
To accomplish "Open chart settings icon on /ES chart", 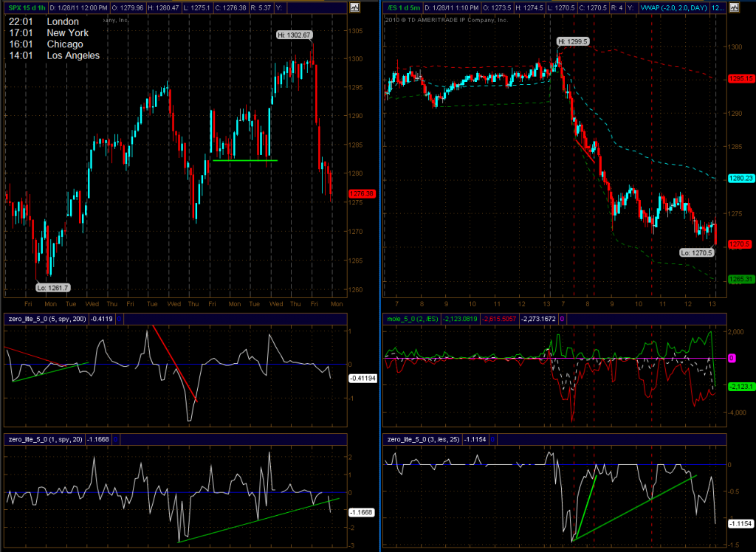I will [734, 7].
